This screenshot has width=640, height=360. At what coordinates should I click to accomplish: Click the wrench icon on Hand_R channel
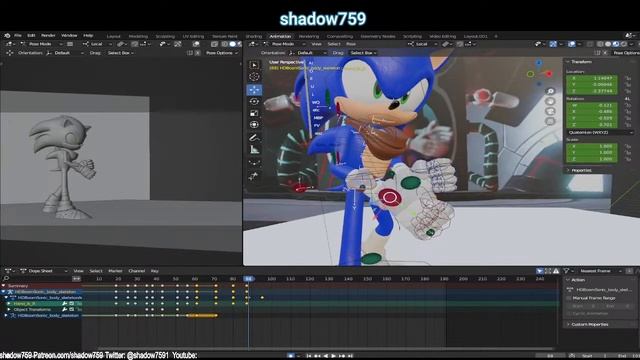coord(64,304)
